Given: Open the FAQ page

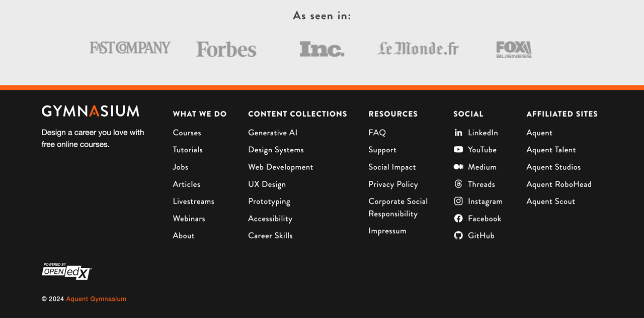Looking at the screenshot, I should point(377,133).
